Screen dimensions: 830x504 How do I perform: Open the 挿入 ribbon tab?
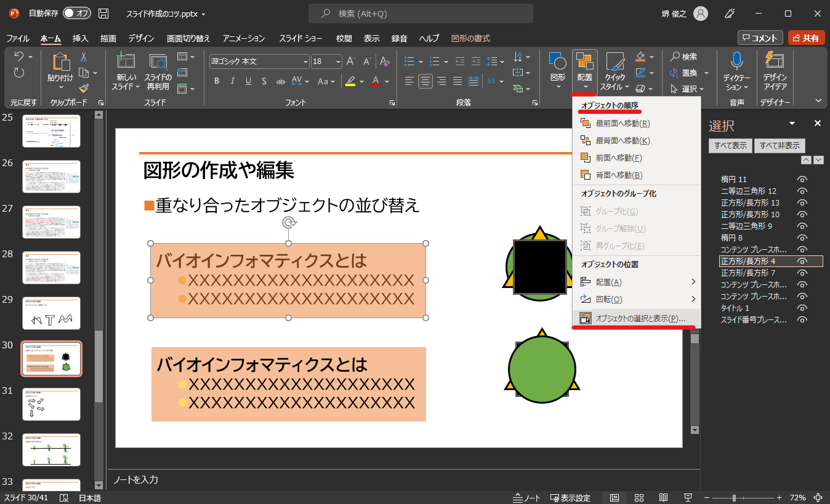tap(81, 38)
